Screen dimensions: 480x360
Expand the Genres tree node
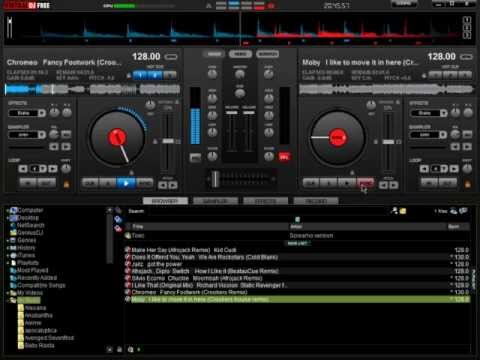[7, 240]
